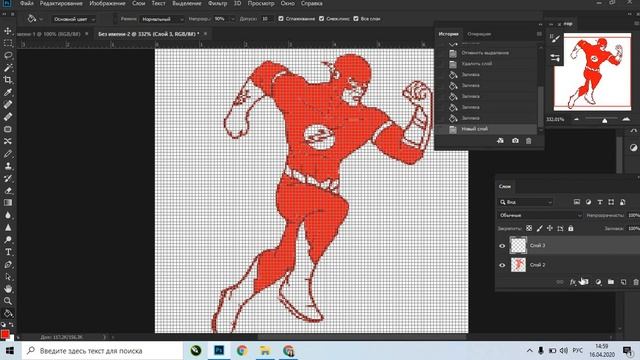The image size is (640, 360).
Task: Select layer Слой 2 by name
Action: (537, 265)
